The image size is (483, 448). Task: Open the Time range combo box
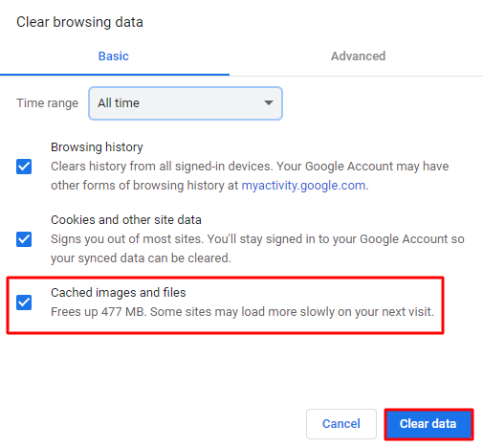coord(186,103)
